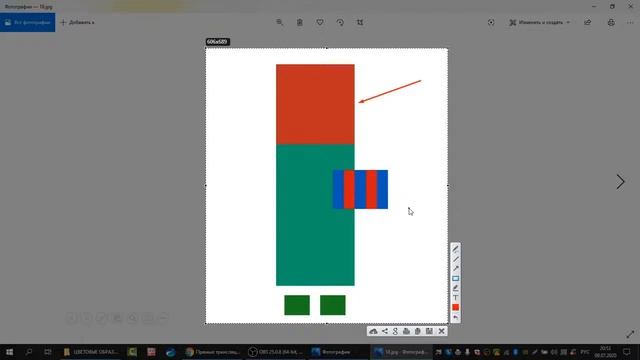Select the Lightshot rectangle tool
The width and height of the screenshot is (640, 360).
click(456, 278)
